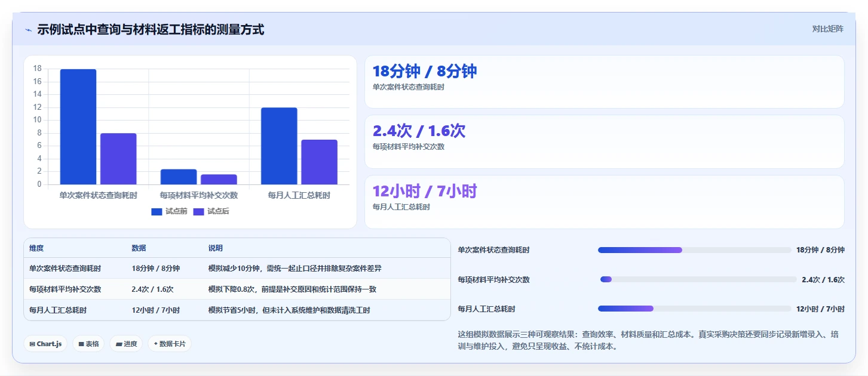Viewport: 868px width, 376px height.
Task: Click chart axis label 单次案件状态查询耗时
Action: point(98,195)
